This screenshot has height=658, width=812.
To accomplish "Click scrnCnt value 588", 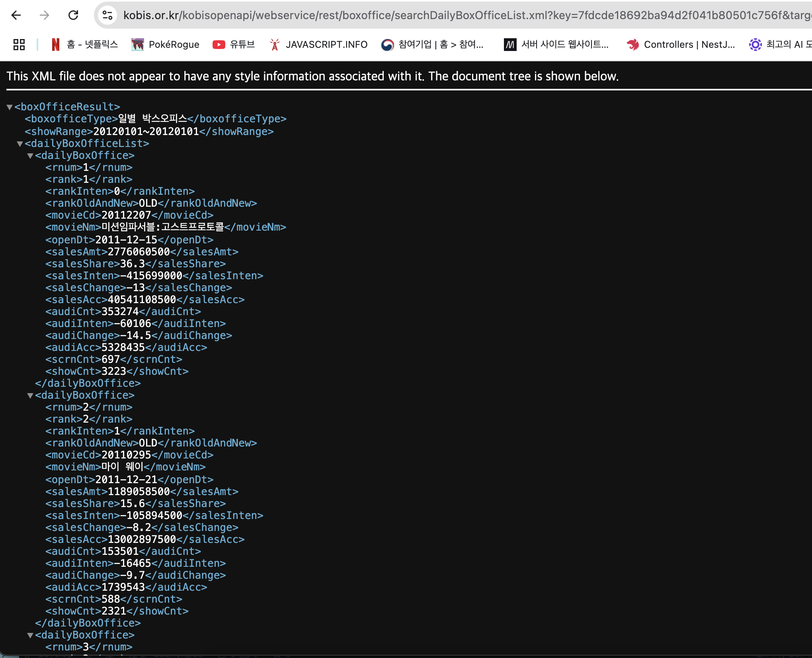I will point(111,599).
